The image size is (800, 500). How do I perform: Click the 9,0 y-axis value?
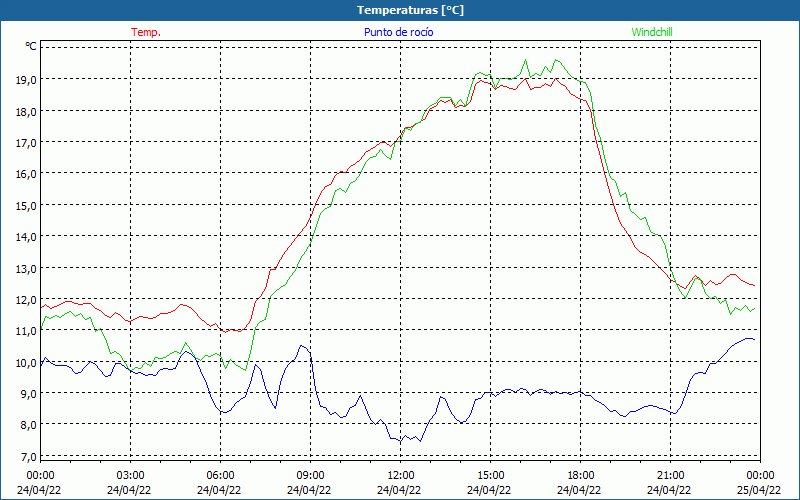(x=28, y=393)
